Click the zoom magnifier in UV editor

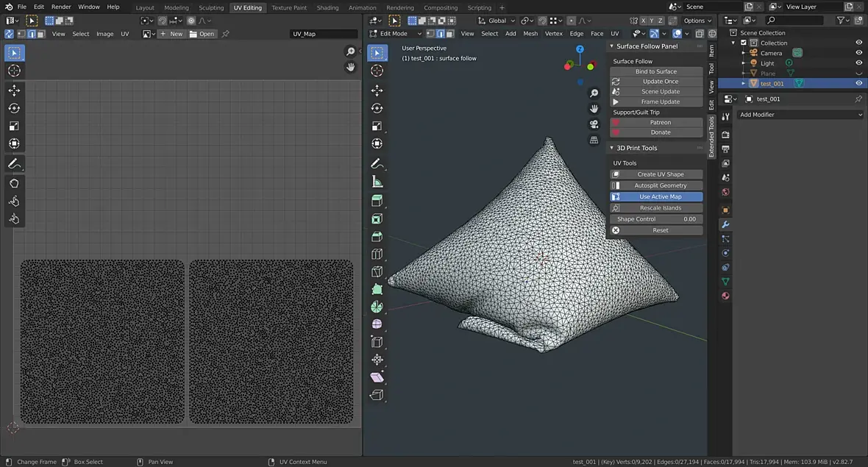click(351, 51)
